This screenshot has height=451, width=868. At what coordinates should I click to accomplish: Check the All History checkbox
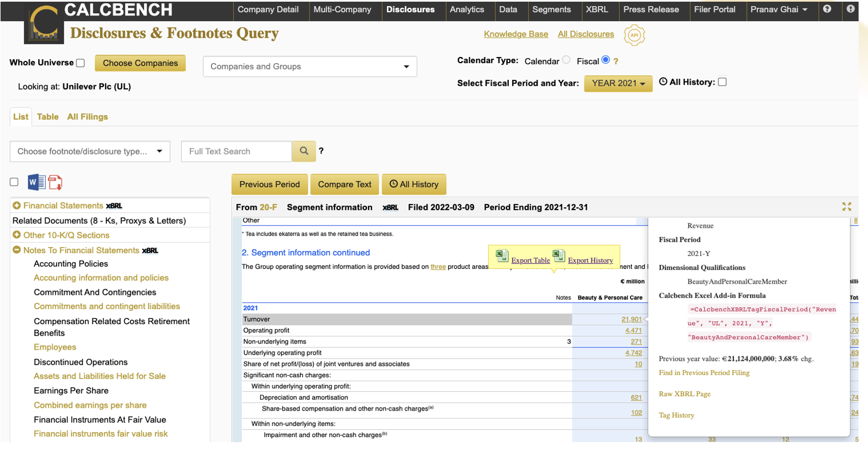pyautogui.click(x=722, y=82)
